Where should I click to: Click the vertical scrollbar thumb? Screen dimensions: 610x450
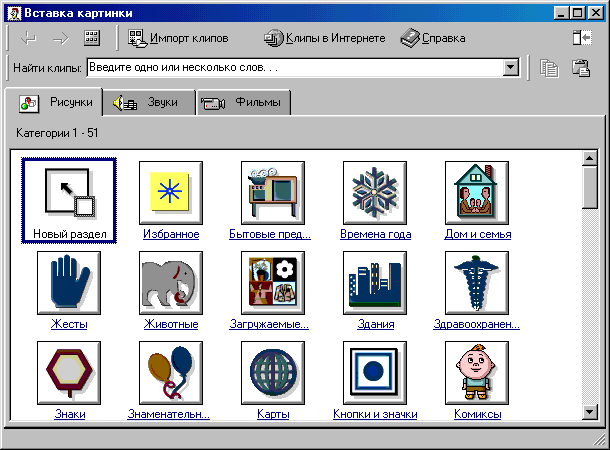pos(590,187)
